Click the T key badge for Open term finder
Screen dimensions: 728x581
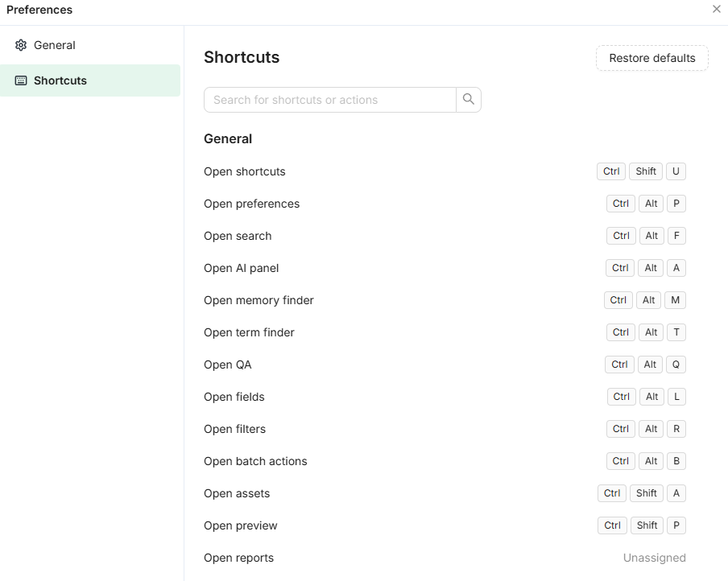(676, 332)
